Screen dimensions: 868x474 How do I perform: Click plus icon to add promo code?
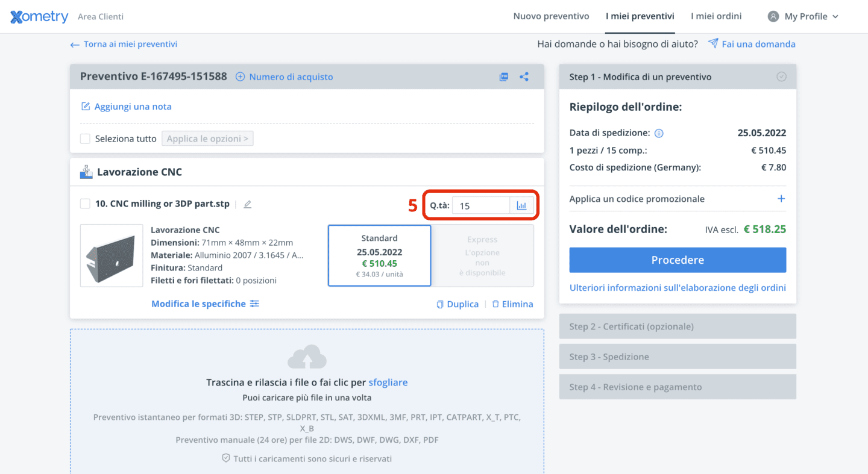click(x=781, y=199)
